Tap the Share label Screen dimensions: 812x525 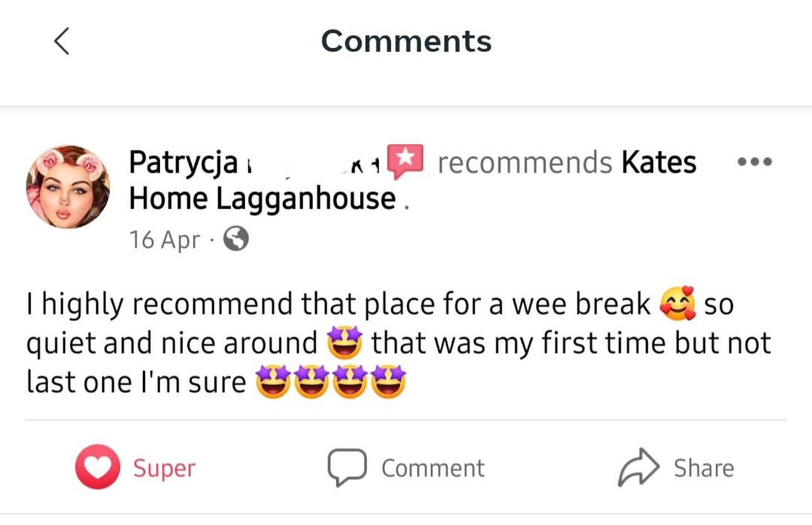pos(704,468)
